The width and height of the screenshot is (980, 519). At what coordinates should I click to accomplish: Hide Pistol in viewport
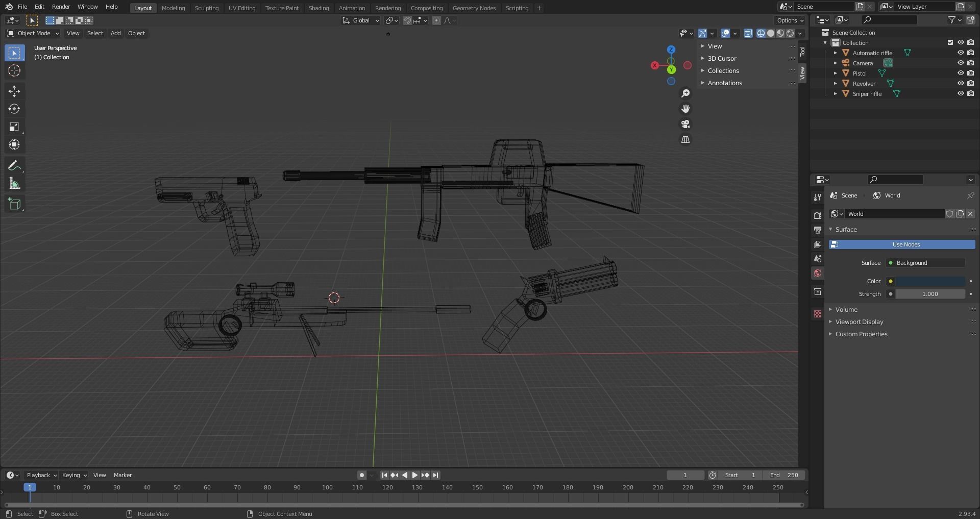tap(960, 73)
